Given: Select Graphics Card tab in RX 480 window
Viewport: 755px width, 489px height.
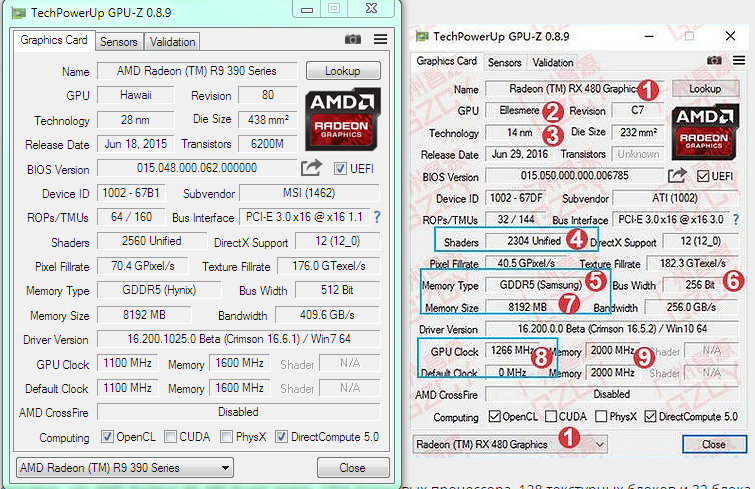Looking at the screenshot, I should point(446,61).
